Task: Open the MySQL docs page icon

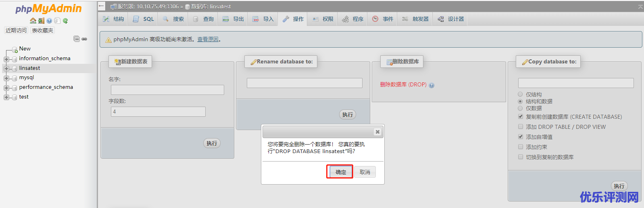Action: pyautogui.click(x=57, y=21)
